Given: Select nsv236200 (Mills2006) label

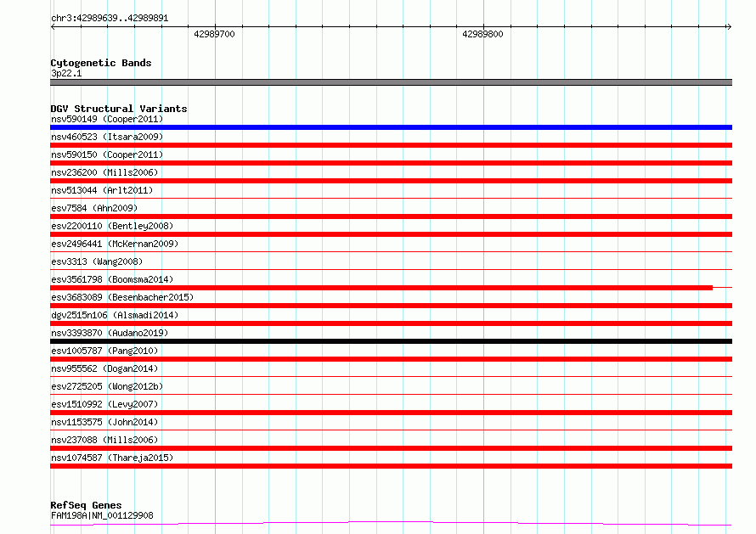Looking at the screenshot, I should [x=104, y=172].
